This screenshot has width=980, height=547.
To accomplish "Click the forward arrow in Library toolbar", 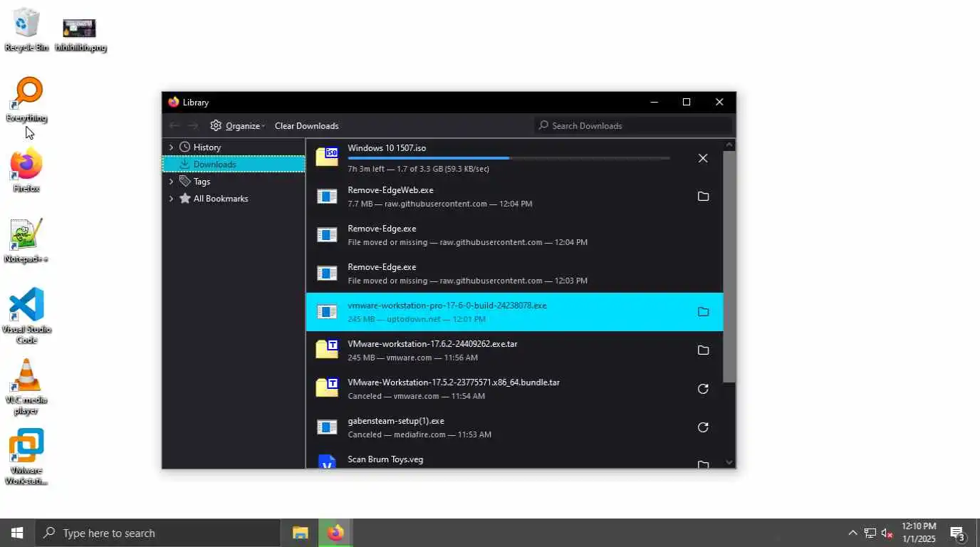I will [193, 125].
